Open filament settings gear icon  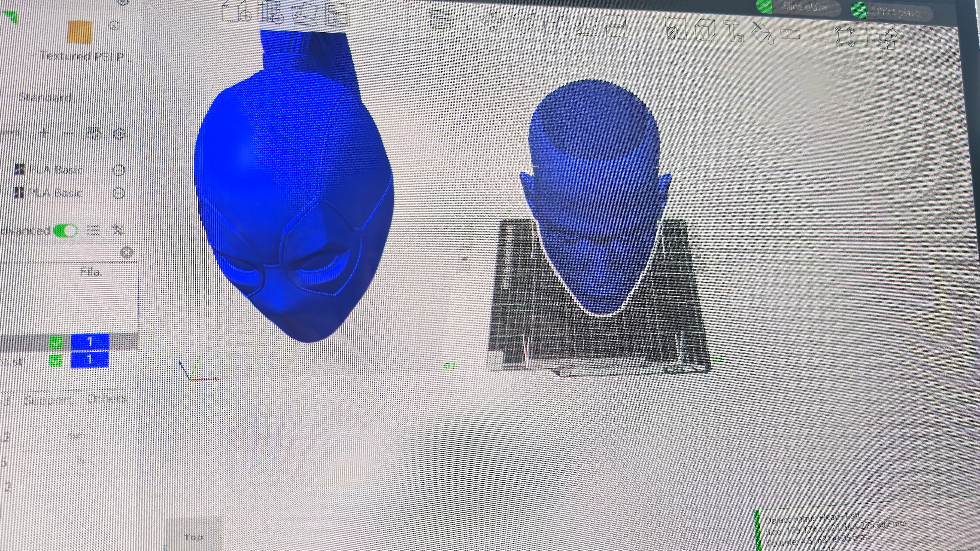pos(119,134)
